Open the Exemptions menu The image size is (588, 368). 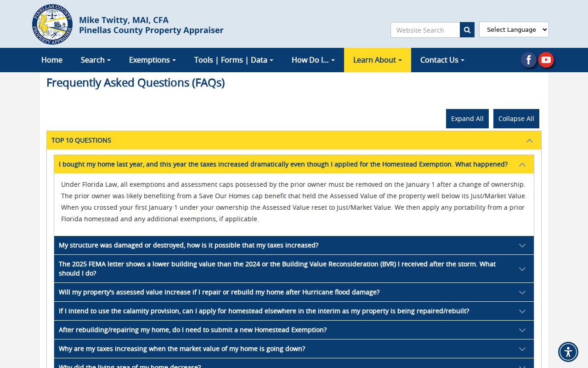pos(153,60)
